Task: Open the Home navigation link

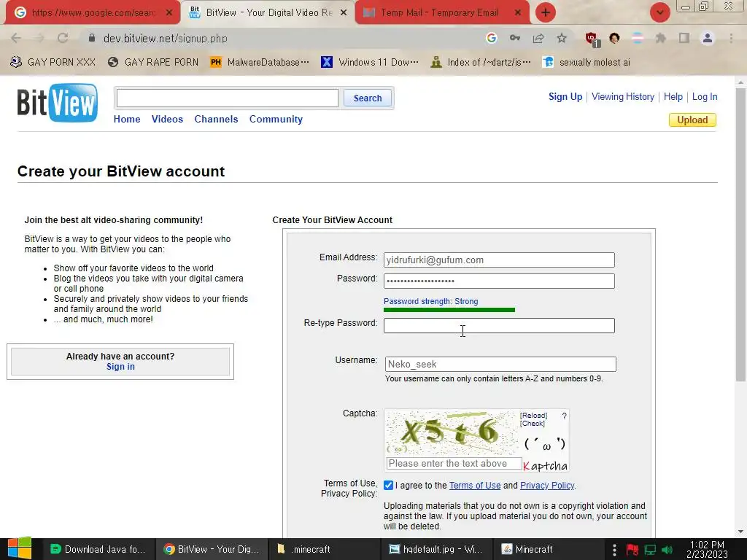Action: pos(127,119)
